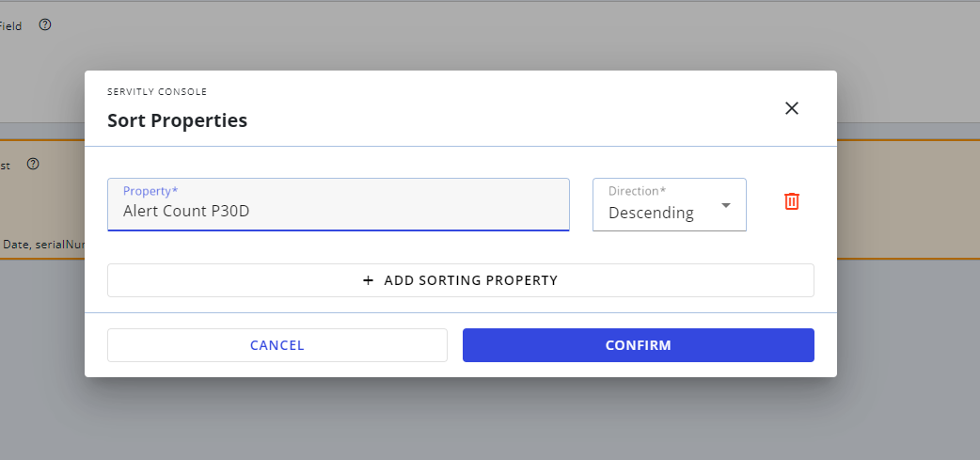Click the 'Date, serialNum' text behind dialog
Viewport: 980px width, 460px height.
coord(43,245)
